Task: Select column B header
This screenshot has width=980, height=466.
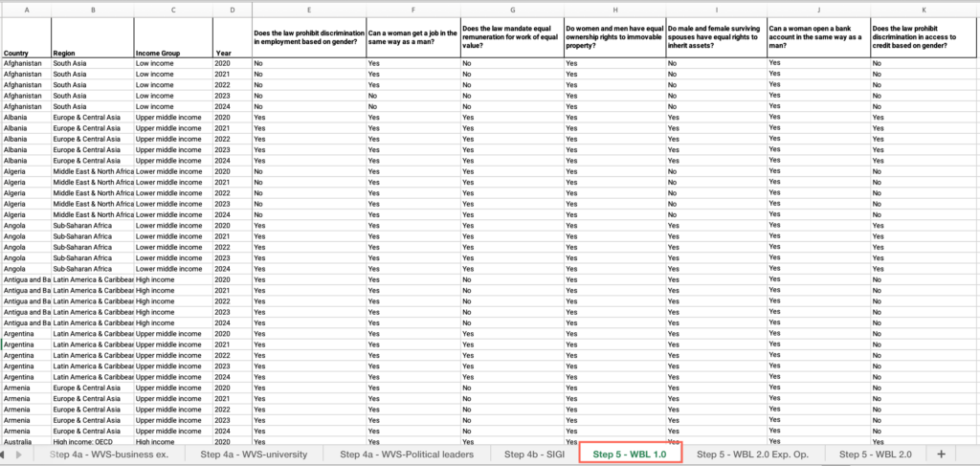Action: click(93, 10)
